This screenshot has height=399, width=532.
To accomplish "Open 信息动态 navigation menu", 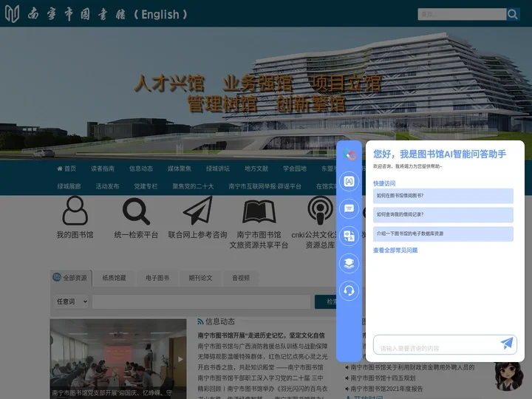I will (x=141, y=168).
